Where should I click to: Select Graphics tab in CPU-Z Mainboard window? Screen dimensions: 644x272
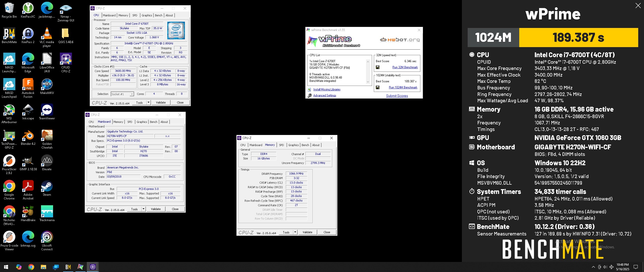coord(142,122)
